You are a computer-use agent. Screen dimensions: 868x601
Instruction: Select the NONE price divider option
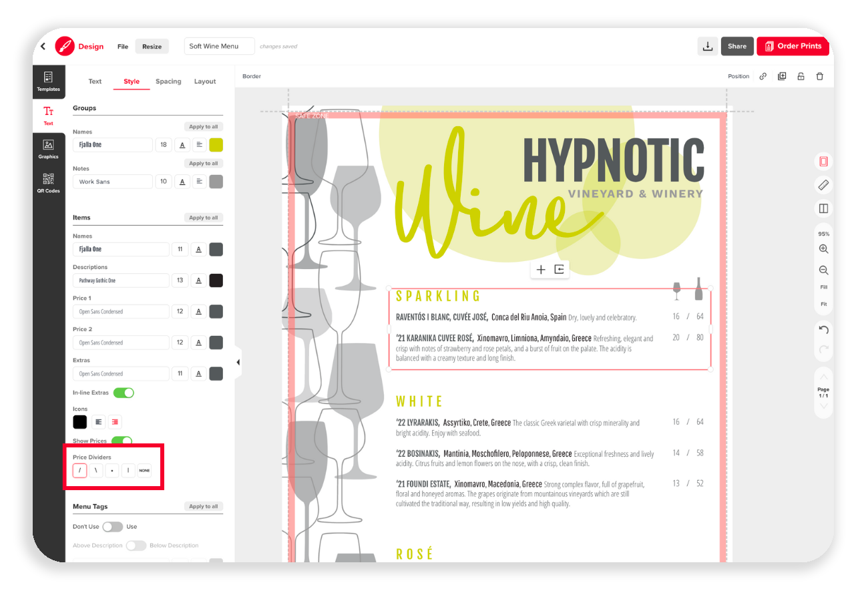tap(144, 471)
